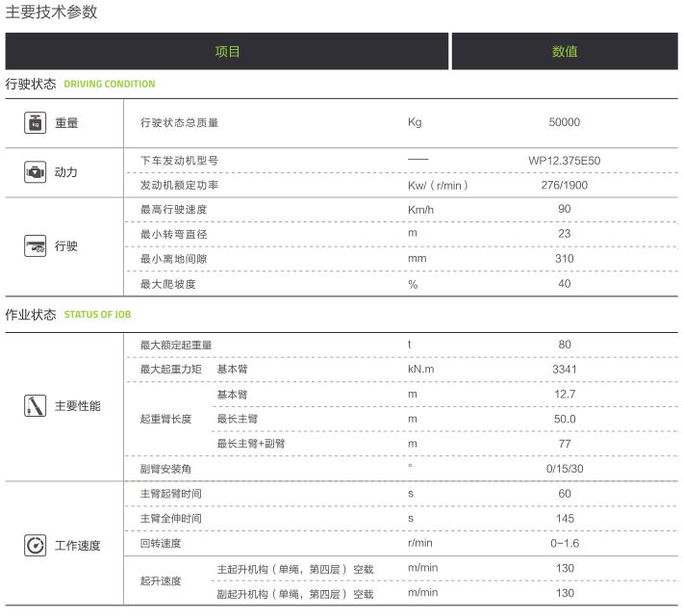
Task: Click the 发动机额定功率 row label
Action: 179,185
